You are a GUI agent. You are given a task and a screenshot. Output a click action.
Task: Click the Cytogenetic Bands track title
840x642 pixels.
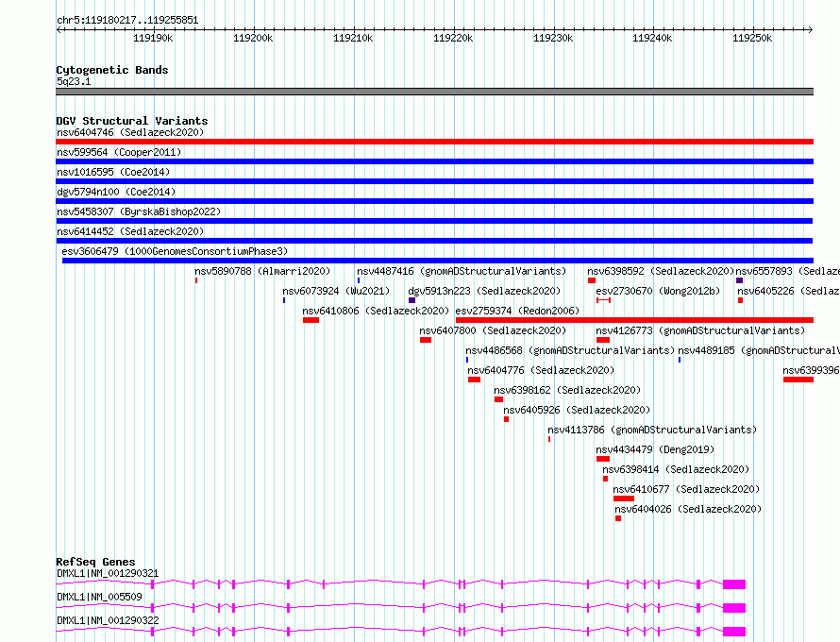coord(112,70)
